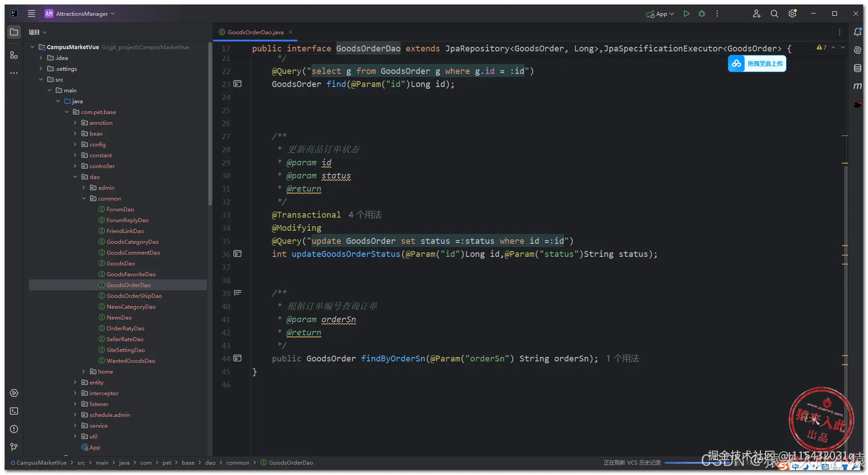Open the Notifications bell panel
The image size is (868, 475).
coord(858,32)
